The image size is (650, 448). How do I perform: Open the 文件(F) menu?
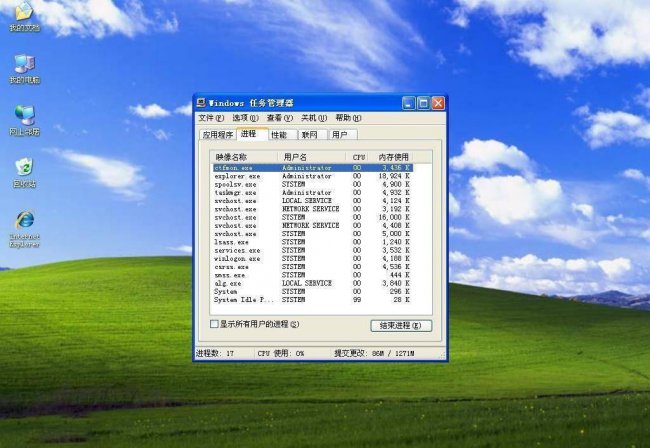click(x=211, y=118)
